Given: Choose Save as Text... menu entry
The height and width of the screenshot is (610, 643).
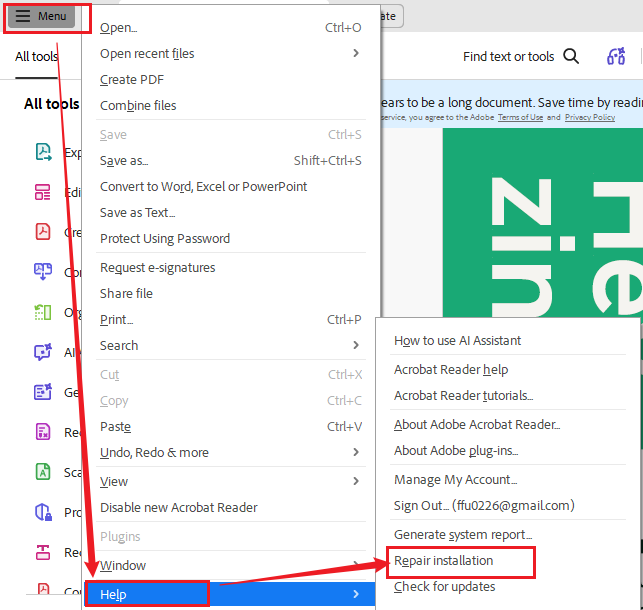Looking at the screenshot, I should (230, 212).
